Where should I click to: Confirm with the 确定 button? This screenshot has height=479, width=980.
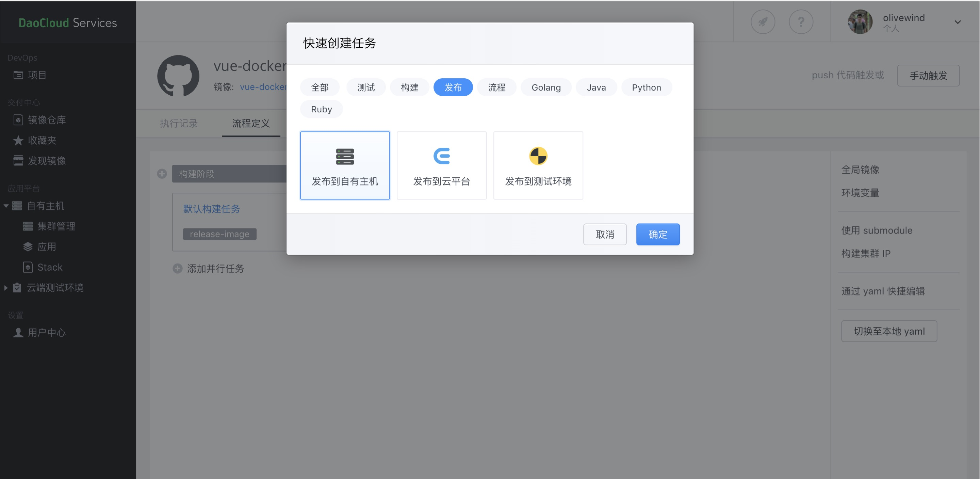[x=657, y=235]
